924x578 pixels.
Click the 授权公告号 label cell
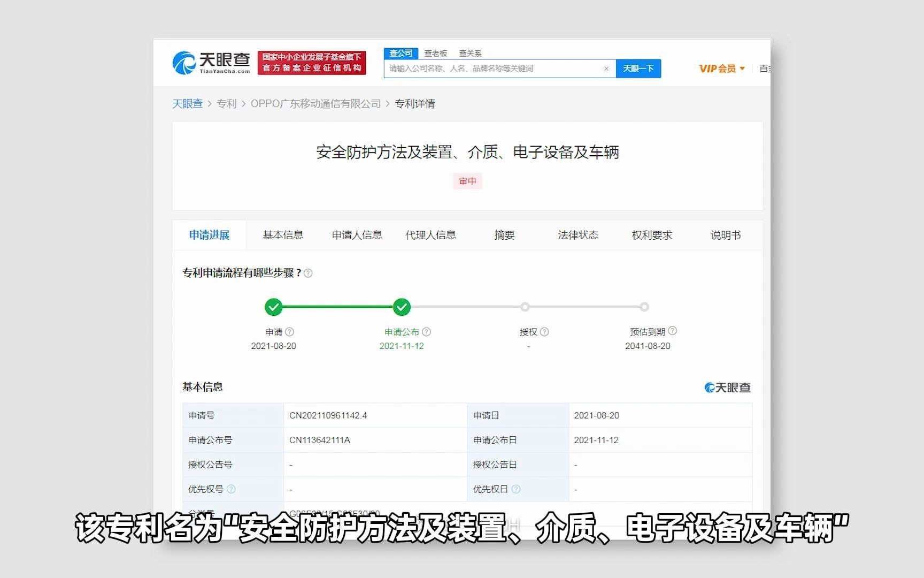[x=233, y=465]
